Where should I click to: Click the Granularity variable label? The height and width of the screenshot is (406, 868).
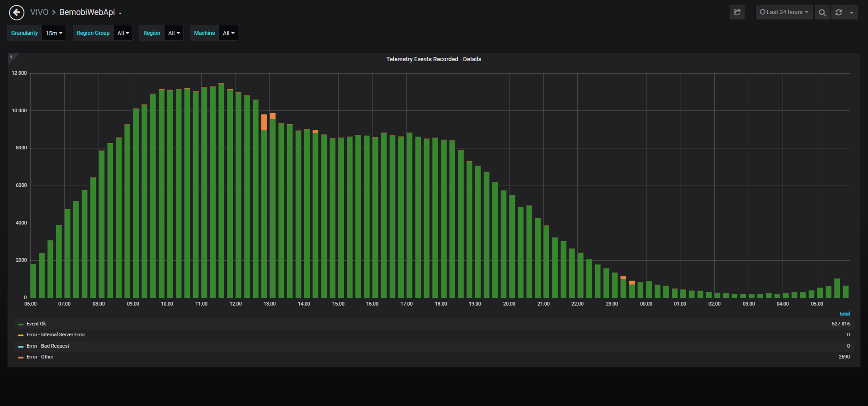25,33
